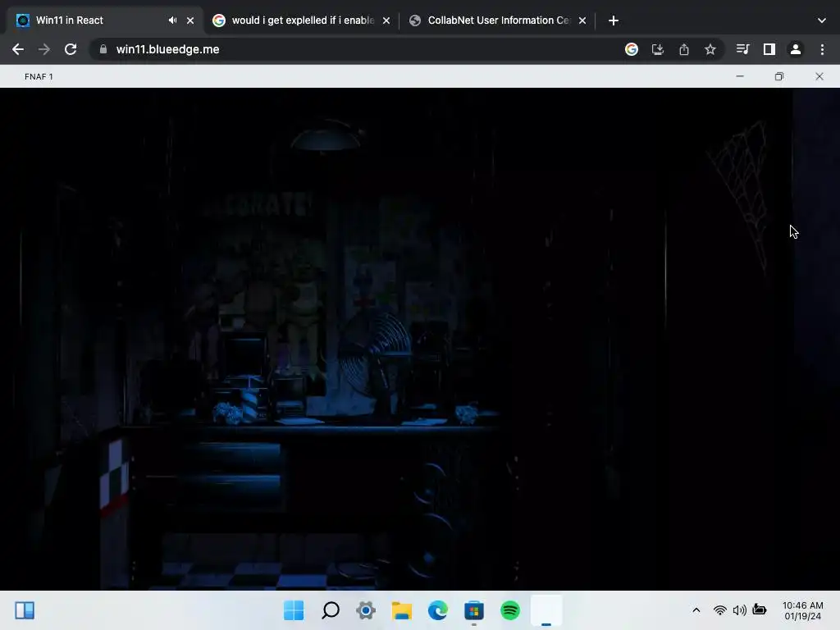
Task: Reload the win11.blueedge.me page
Action: (71, 49)
